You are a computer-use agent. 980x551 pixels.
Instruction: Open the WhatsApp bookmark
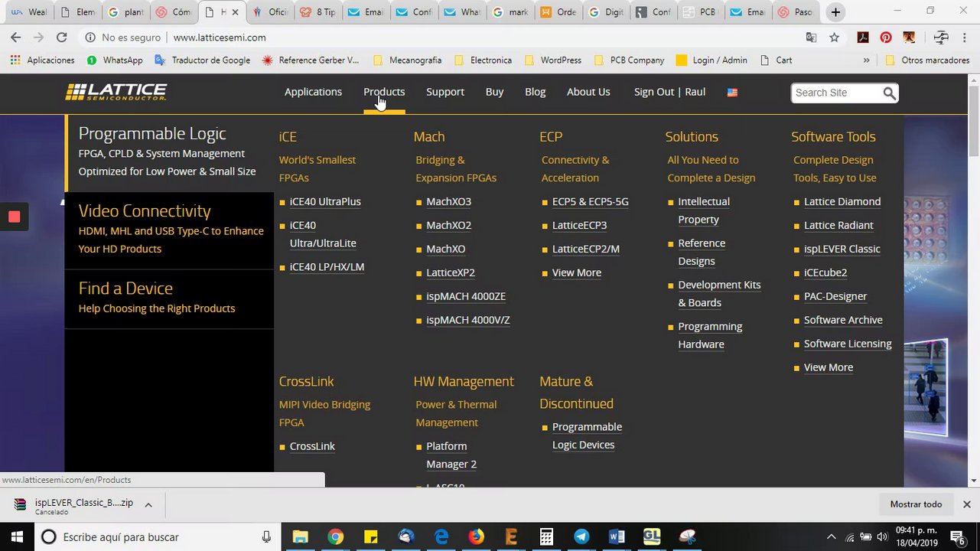(x=115, y=60)
